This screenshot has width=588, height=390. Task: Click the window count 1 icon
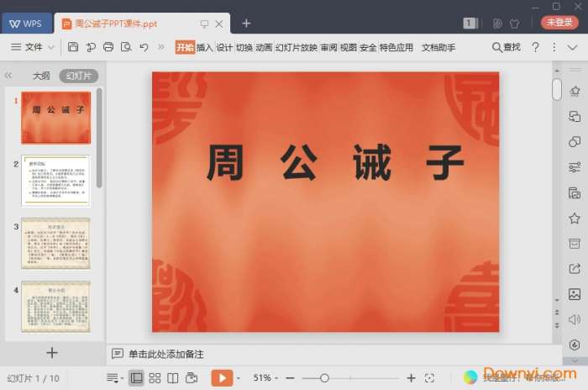470,24
